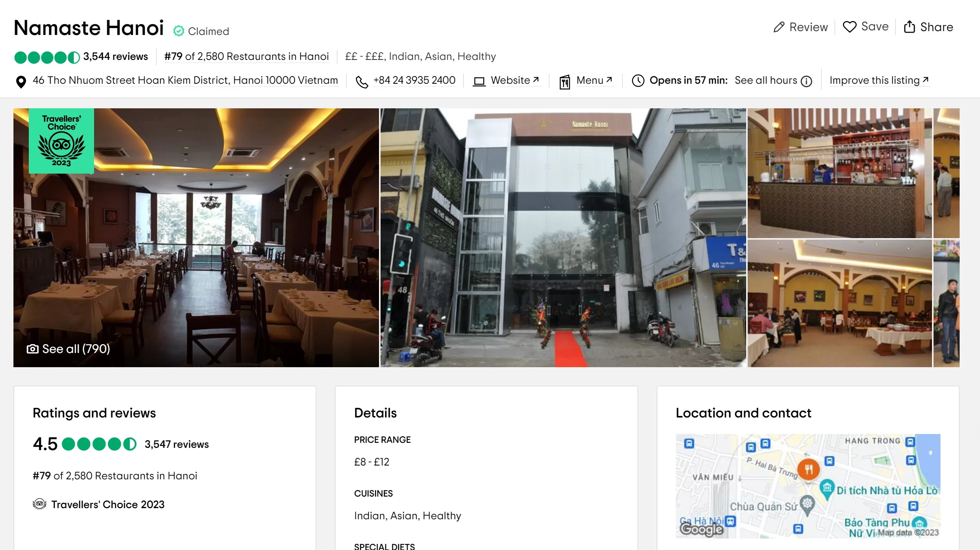Click the Di tích Nhà tù Hỏa Lò museum marker
This screenshot has height=550, width=980.
tap(827, 489)
